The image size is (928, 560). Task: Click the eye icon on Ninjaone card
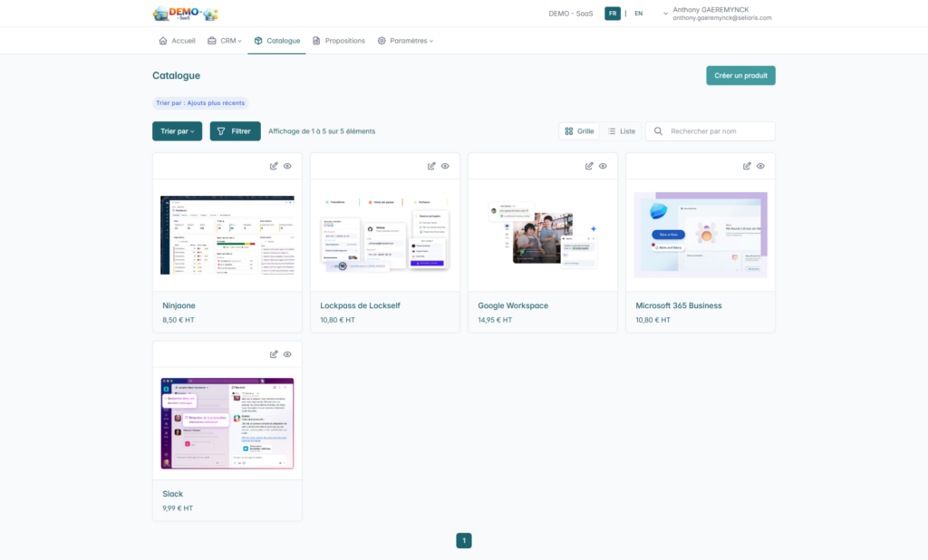tap(287, 166)
